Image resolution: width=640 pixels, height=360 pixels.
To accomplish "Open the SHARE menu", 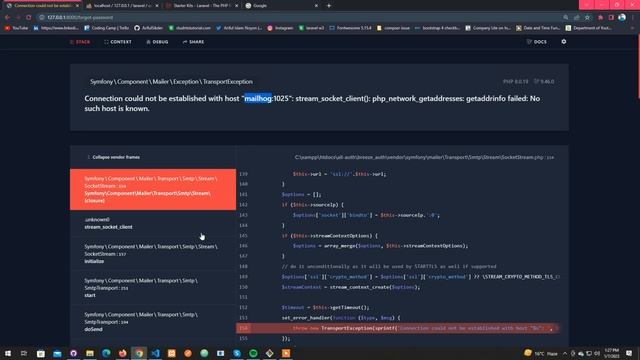I will pos(193,42).
